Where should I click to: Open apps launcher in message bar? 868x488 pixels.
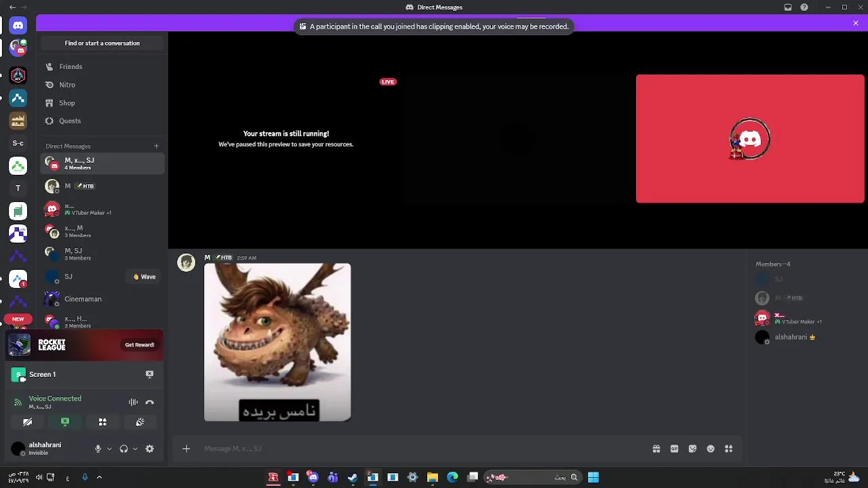tap(729, 449)
